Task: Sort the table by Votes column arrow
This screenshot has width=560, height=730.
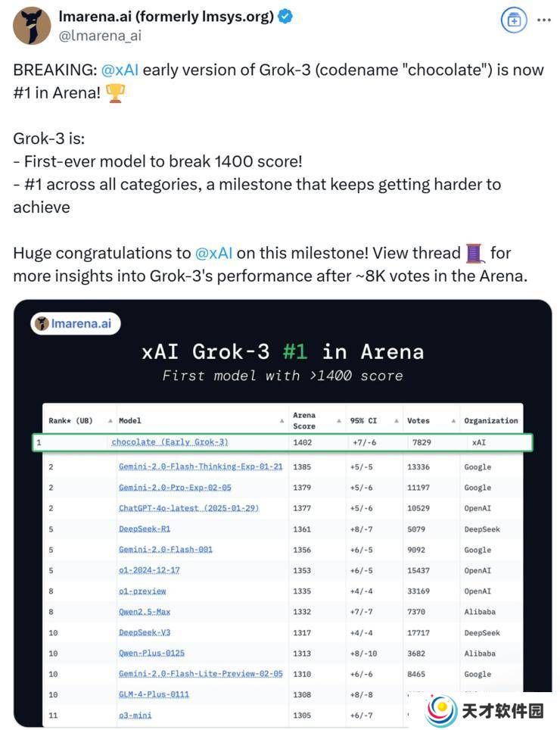Action: click(x=453, y=421)
